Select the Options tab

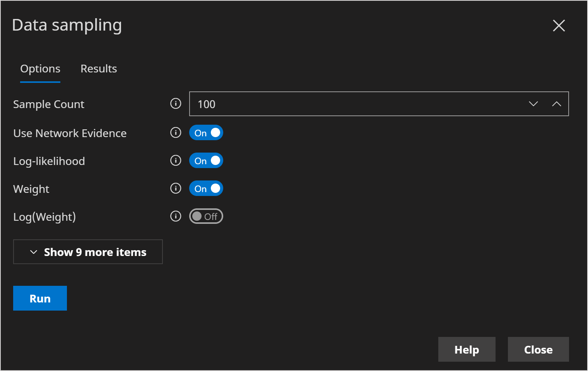pyautogui.click(x=40, y=69)
